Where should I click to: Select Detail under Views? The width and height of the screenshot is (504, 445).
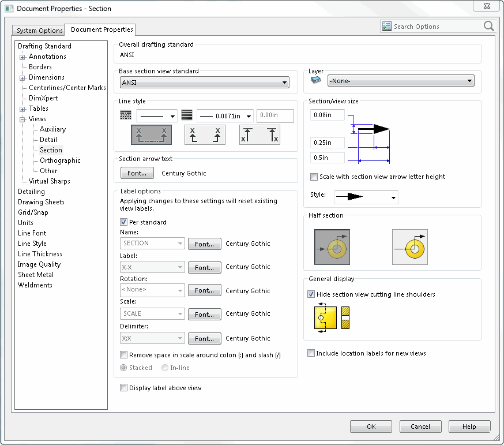[x=48, y=139]
